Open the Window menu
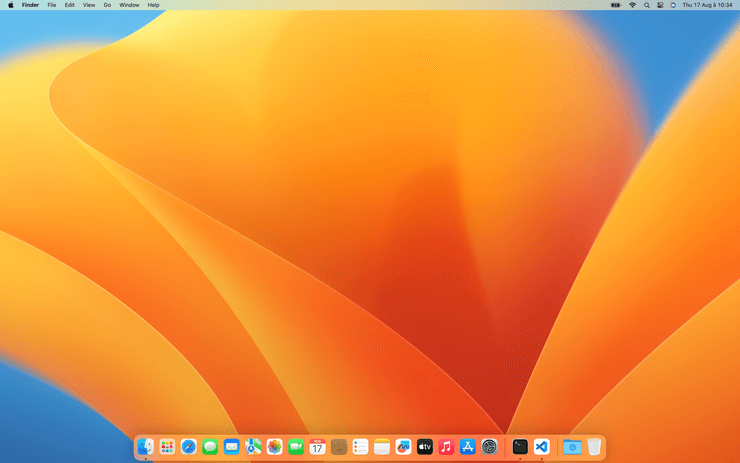This screenshot has height=463, width=740. pyautogui.click(x=129, y=5)
